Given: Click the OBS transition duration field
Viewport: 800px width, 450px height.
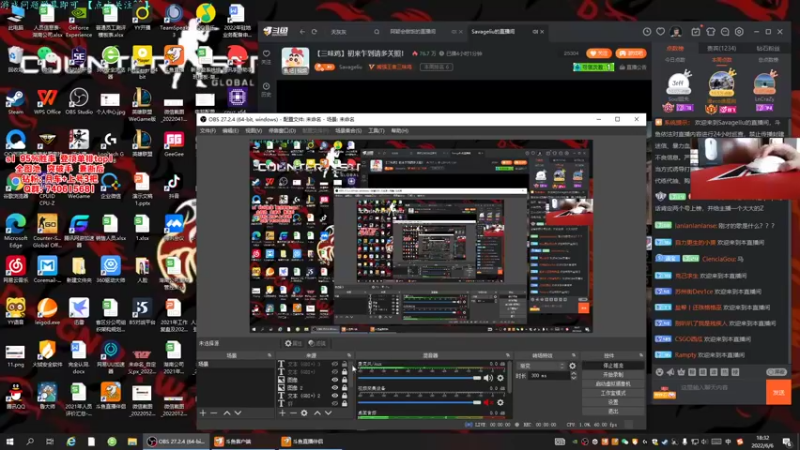Looking at the screenshot, I should click(549, 376).
